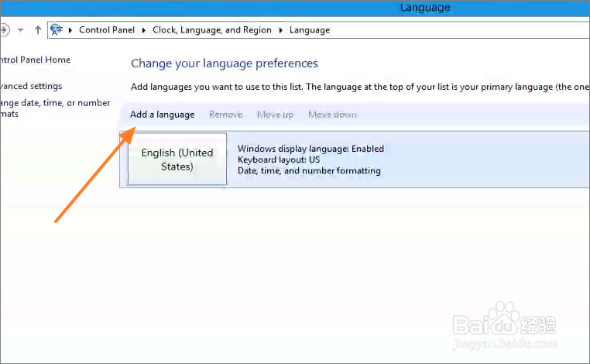This screenshot has height=364, width=590.
Task: Open Clock, Language, and Region breadcrumb
Action: [212, 29]
